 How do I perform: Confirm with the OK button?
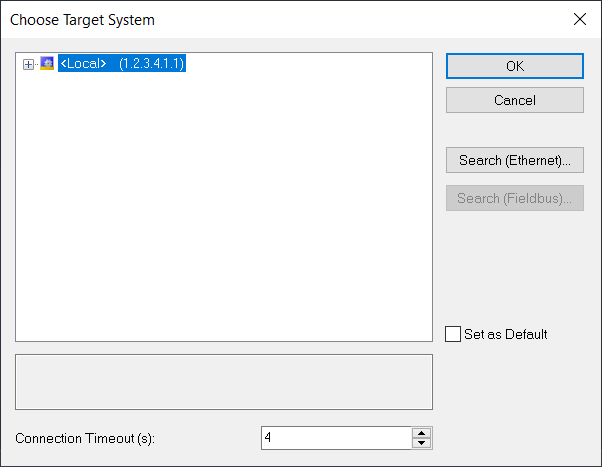[x=514, y=66]
